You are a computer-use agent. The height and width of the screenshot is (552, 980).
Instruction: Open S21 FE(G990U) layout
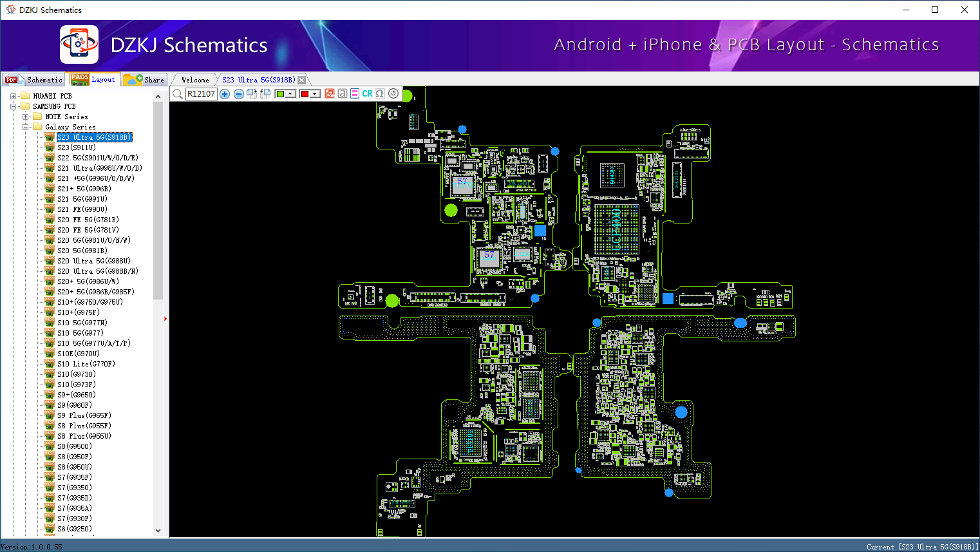[82, 209]
